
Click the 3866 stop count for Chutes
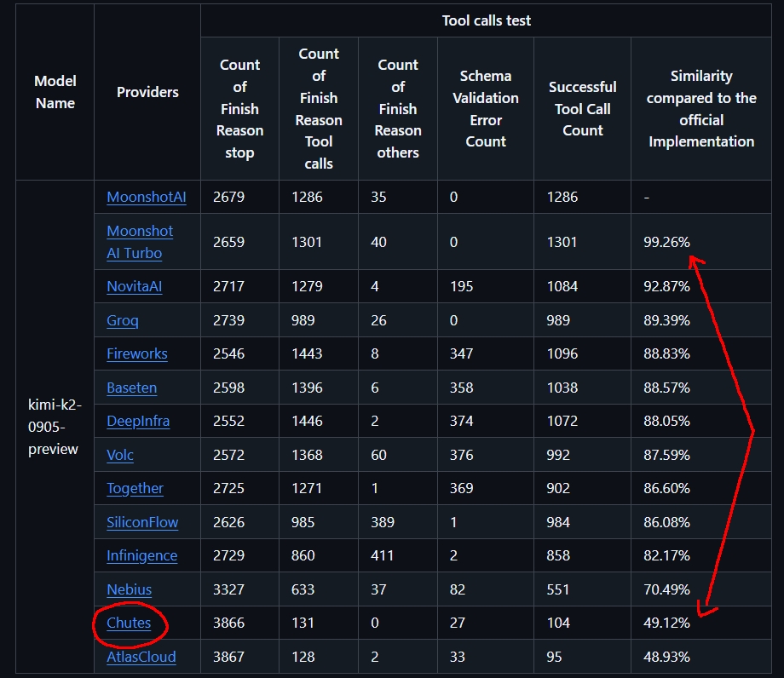pos(228,623)
